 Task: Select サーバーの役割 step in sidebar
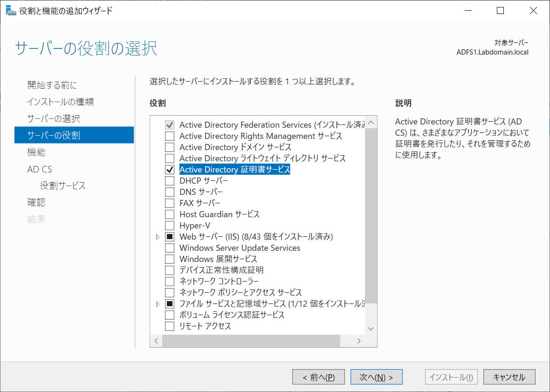[74, 135]
